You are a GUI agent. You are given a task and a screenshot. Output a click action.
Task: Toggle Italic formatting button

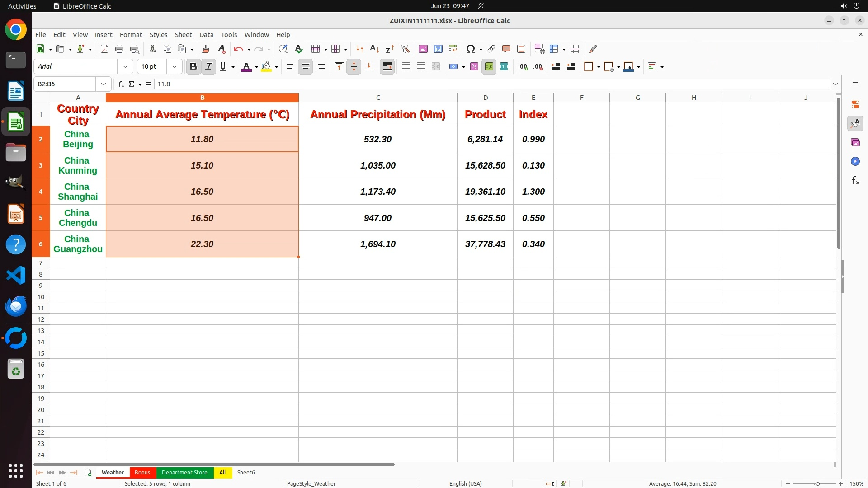208,66
